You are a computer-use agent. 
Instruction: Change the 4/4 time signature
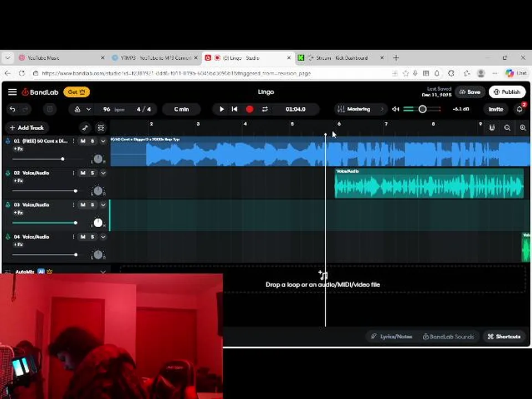pos(144,109)
